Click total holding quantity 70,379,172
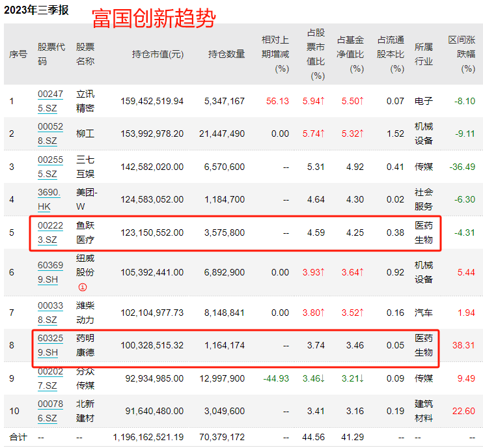The width and height of the screenshot is (483, 448). [x=222, y=437]
